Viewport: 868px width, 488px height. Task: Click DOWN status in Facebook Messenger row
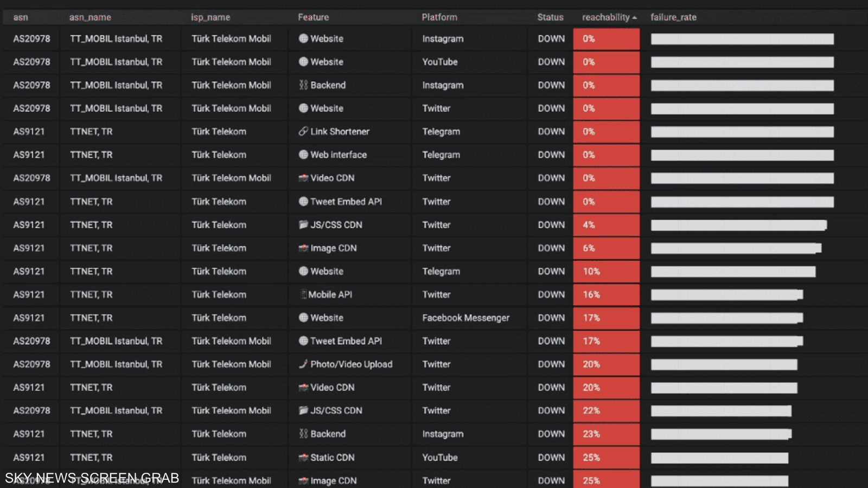pos(551,318)
